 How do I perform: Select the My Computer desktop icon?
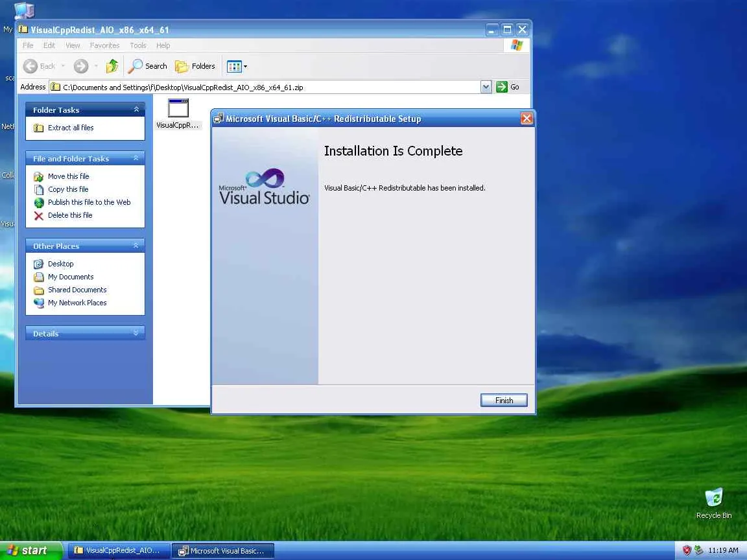pos(24,10)
